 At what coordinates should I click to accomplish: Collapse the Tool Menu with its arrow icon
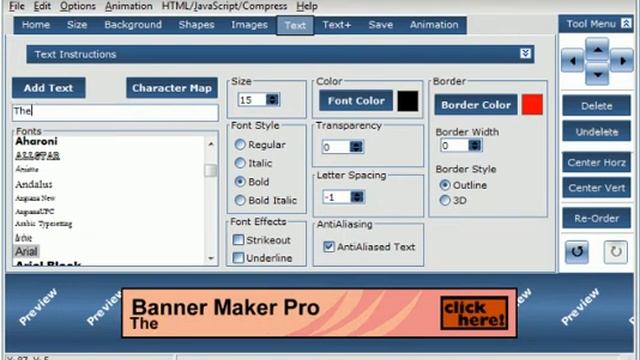(x=626, y=24)
